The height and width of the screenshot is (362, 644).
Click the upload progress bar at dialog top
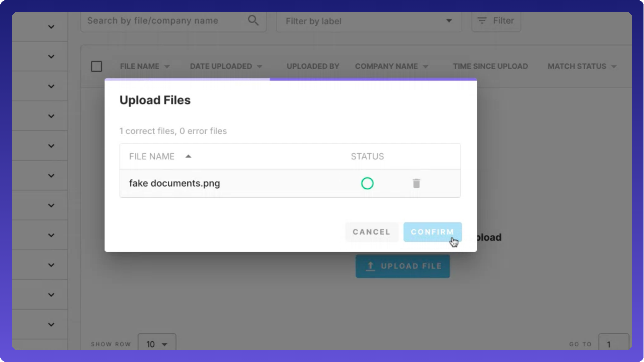(x=290, y=79)
